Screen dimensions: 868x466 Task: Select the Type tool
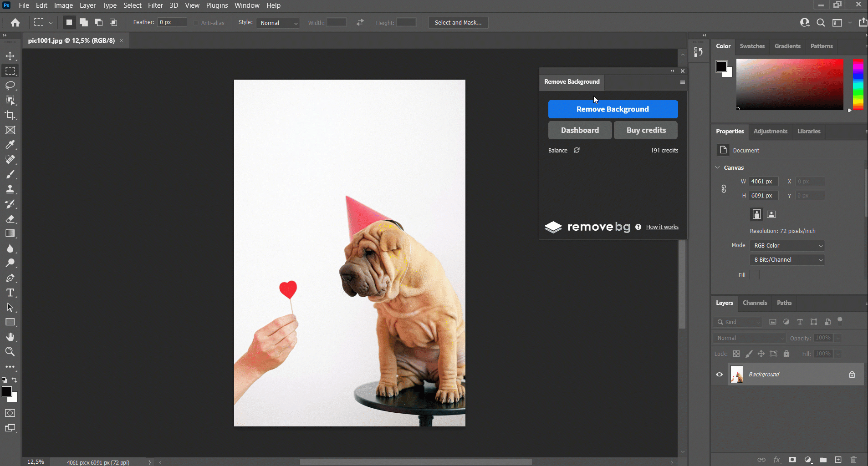pyautogui.click(x=10, y=293)
